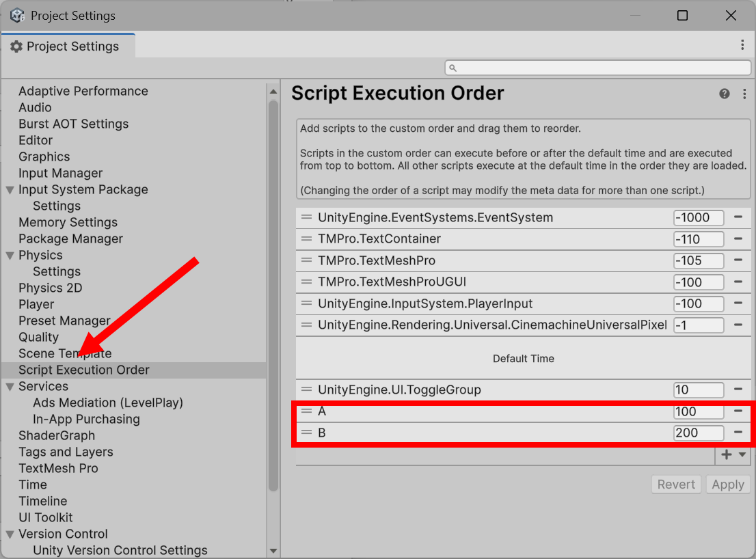The image size is (756, 559).
Task: Select the Project Settings tab
Action: click(x=68, y=46)
